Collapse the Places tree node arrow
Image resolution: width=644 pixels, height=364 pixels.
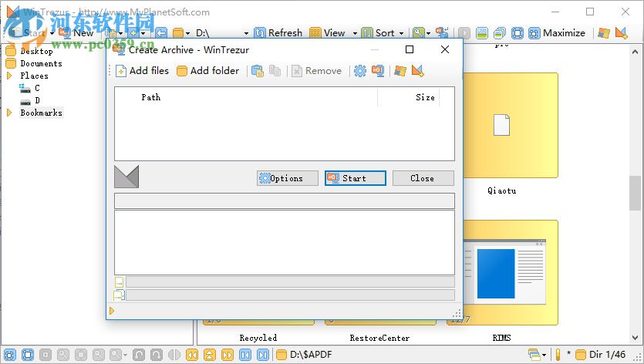point(9,76)
